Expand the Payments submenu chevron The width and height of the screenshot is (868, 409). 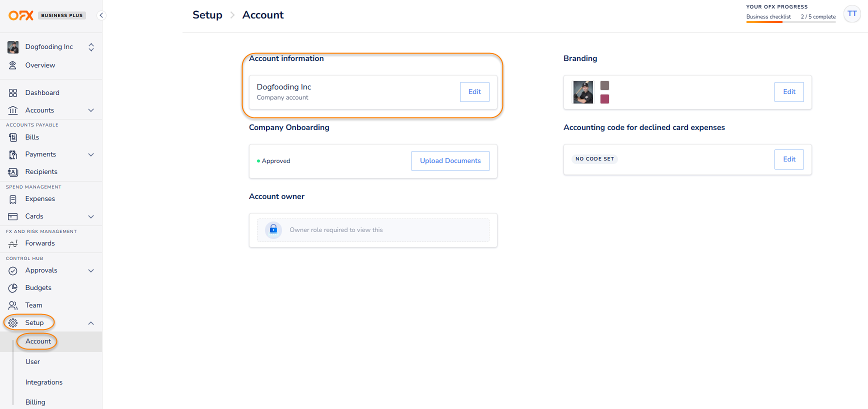pos(91,154)
